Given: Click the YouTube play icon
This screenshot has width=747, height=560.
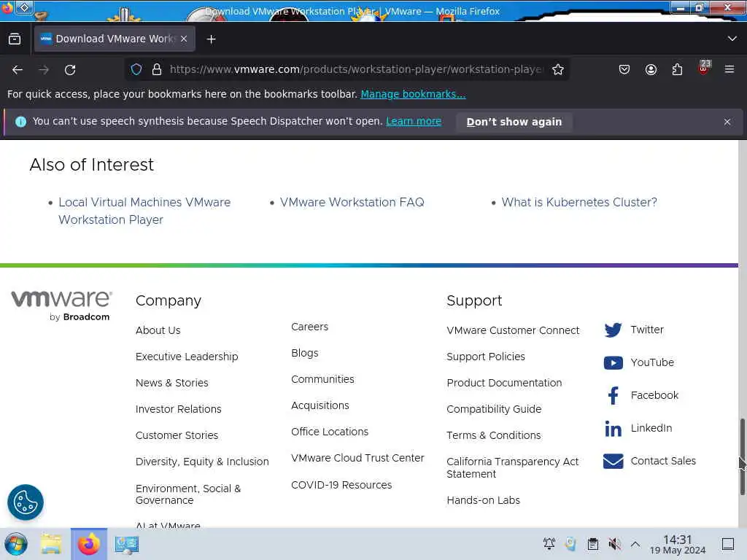Looking at the screenshot, I should point(613,363).
